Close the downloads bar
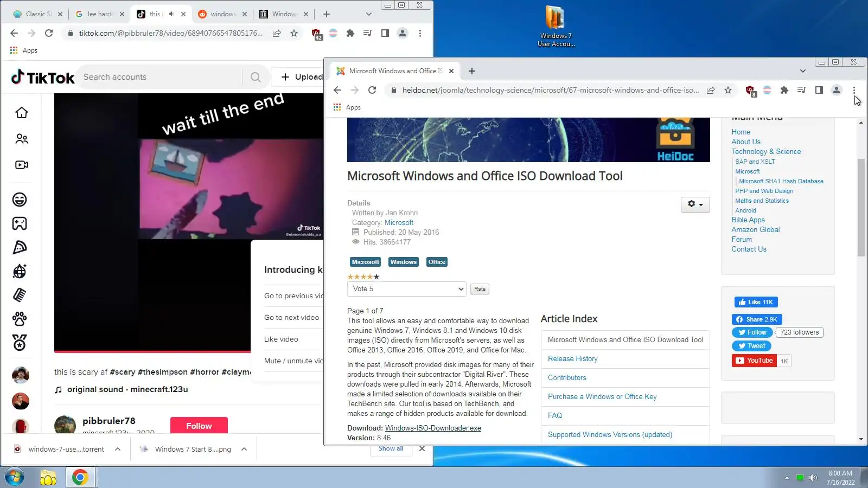Screen dimensions: 868x488 pyautogui.click(x=422, y=449)
